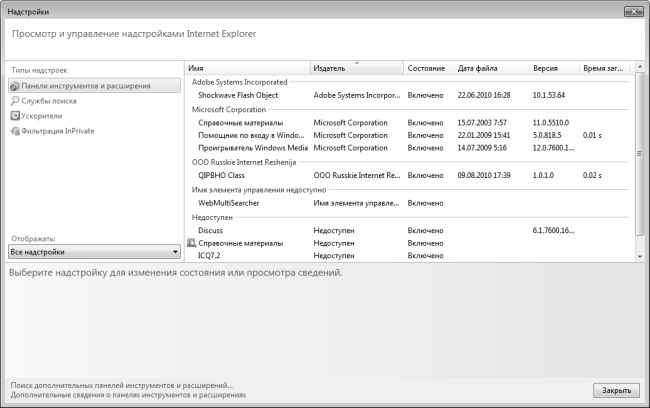Click the Закрыть button

616,390
